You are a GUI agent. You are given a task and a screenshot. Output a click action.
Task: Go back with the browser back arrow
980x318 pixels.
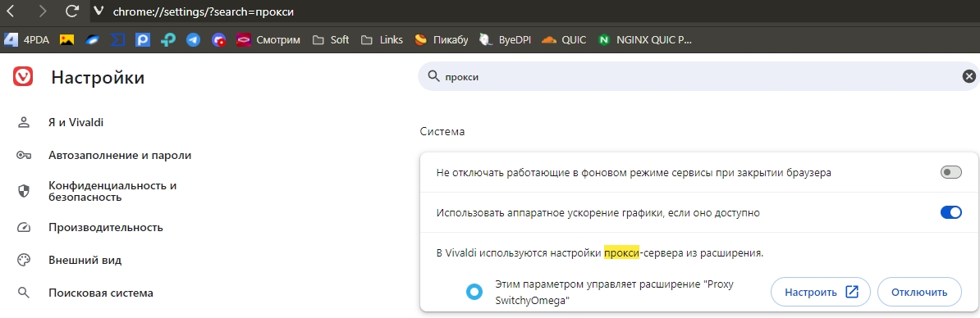coord(11,11)
